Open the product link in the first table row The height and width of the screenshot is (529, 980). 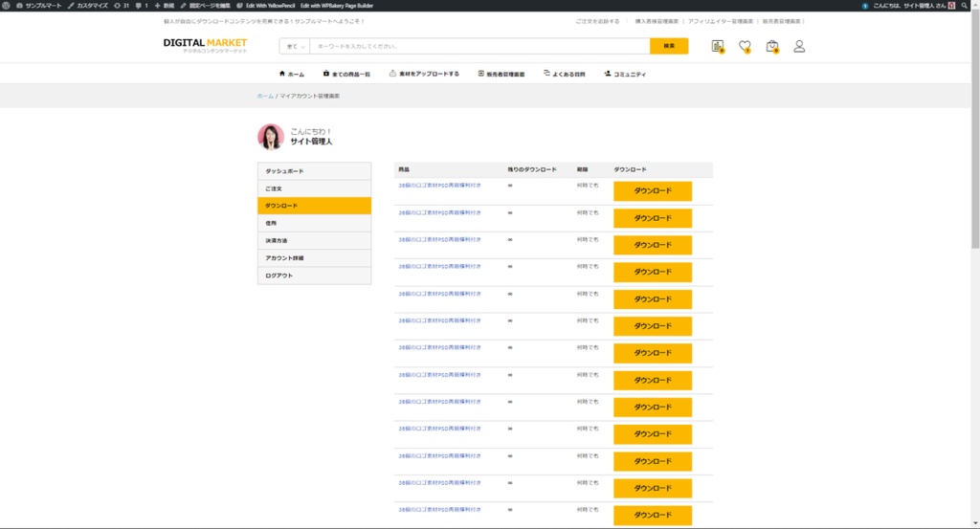pos(439,186)
